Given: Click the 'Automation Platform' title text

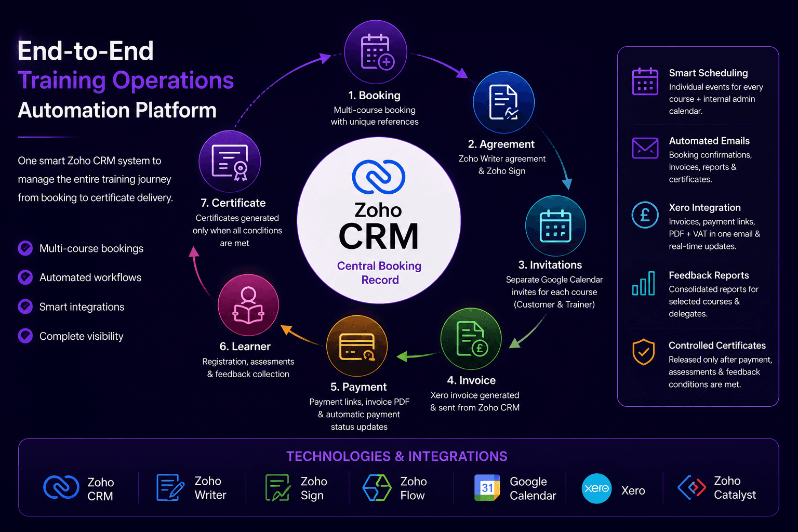Looking at the screenshot, I should (117, 110).
